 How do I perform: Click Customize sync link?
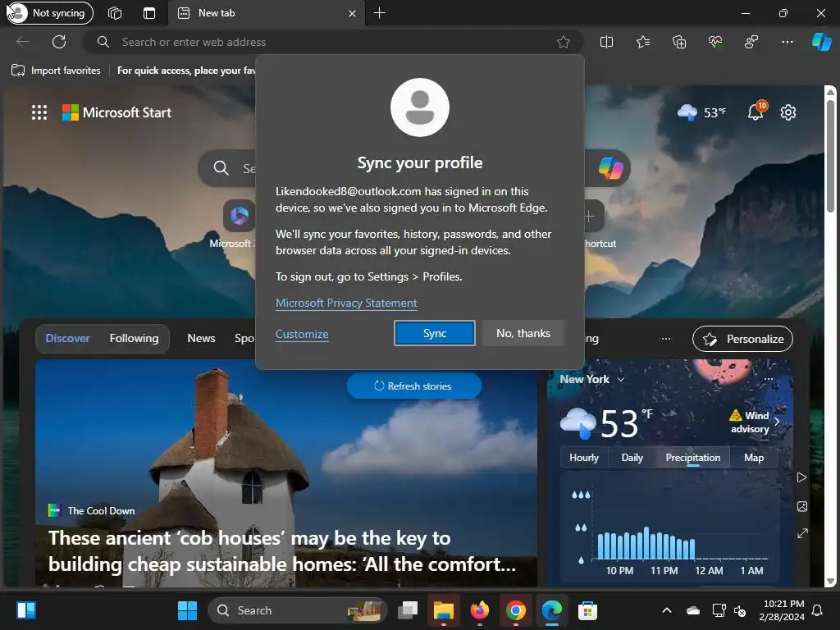302,334
